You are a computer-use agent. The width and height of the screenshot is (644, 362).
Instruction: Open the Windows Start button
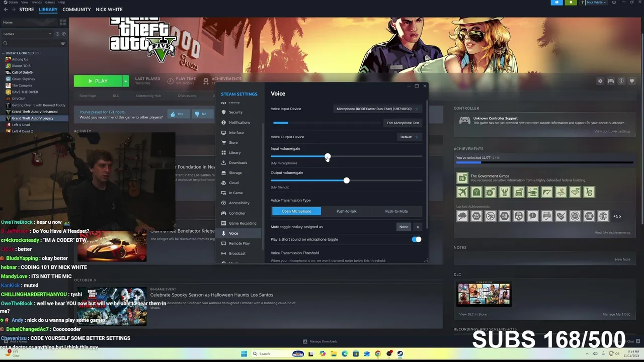244,353
